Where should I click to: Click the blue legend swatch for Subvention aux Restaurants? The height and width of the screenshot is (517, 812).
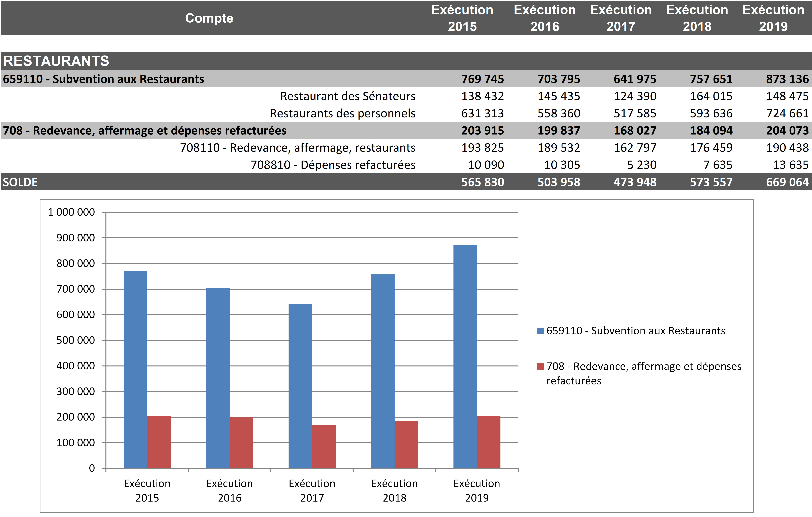click(x=540, y=331)
